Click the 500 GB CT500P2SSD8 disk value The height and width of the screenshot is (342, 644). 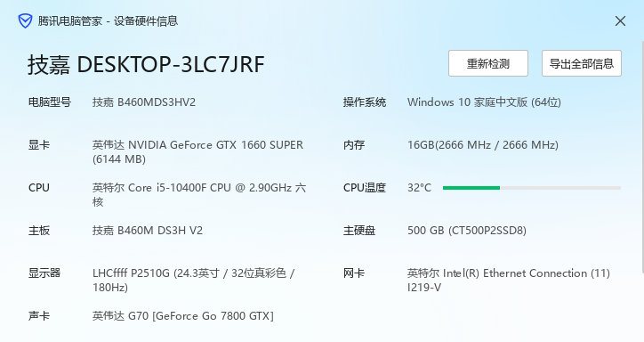pyautogui.click(x=467, y=230)
